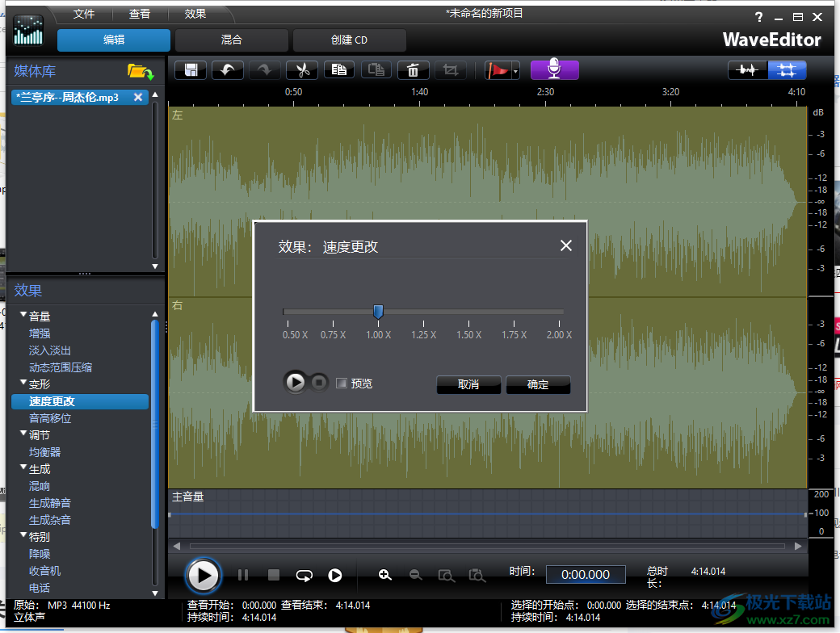Select the Cut (scissors) tool
Image resolution: width=840 pixels, height=633 pixels.
(301, 70)
